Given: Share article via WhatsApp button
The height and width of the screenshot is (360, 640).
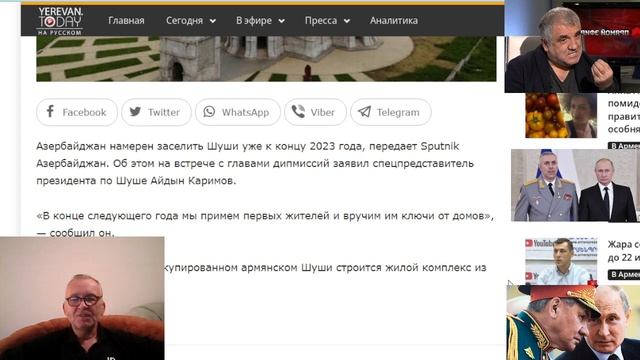Looking at the screenshot, I should 238,112.
